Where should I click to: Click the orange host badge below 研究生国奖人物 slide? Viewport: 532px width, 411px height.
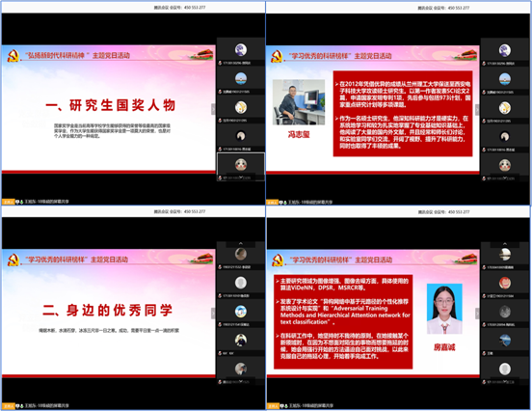point(8,202)
